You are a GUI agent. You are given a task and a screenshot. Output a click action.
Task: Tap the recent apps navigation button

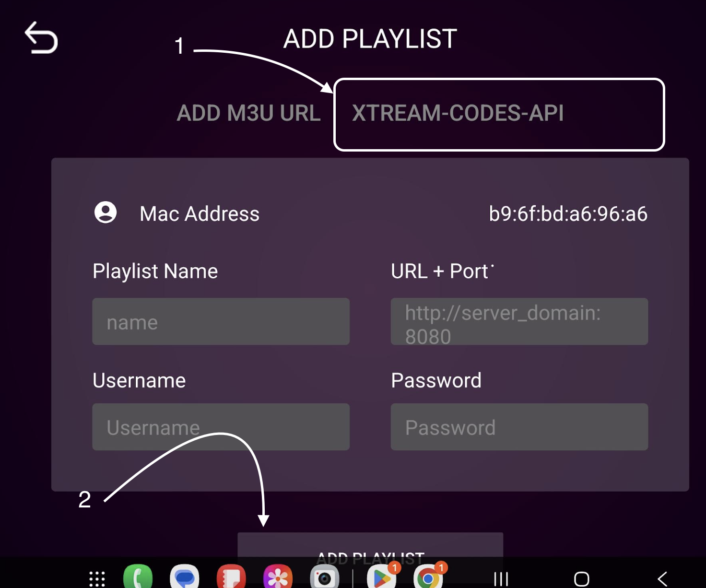pos(501,579)
